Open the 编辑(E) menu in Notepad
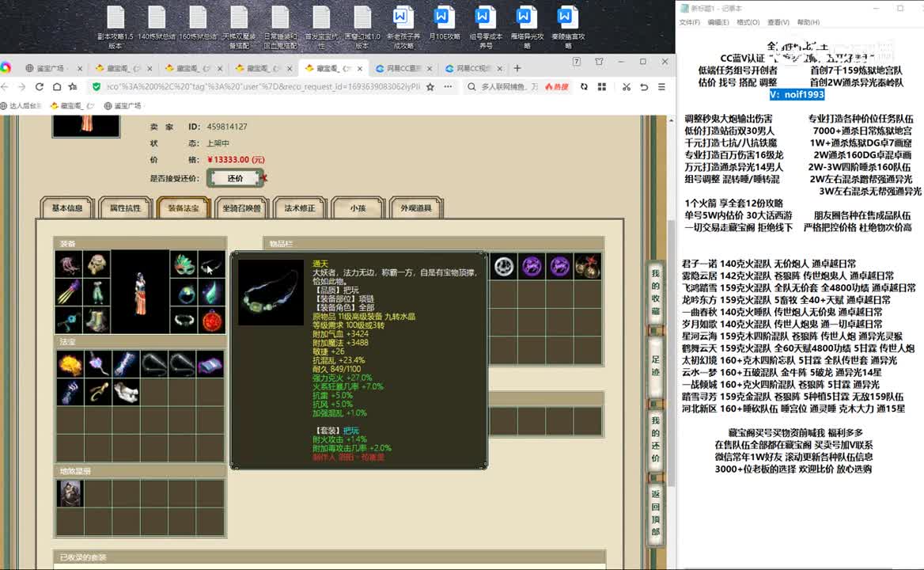The image size is (924, 570). [718, 22]
